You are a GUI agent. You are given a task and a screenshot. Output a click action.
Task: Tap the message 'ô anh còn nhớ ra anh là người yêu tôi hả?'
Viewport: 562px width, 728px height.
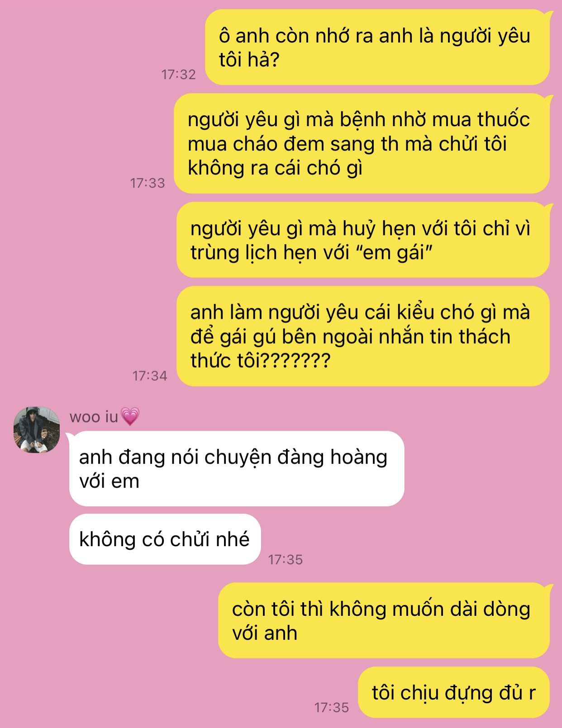[x=377, y=47]
